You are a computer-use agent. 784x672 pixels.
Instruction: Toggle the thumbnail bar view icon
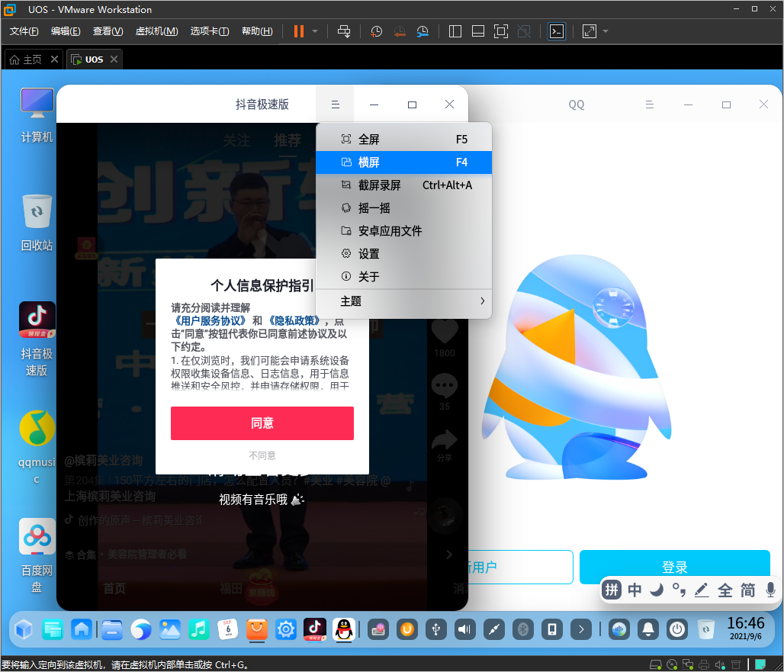click(x=478, y=31)
